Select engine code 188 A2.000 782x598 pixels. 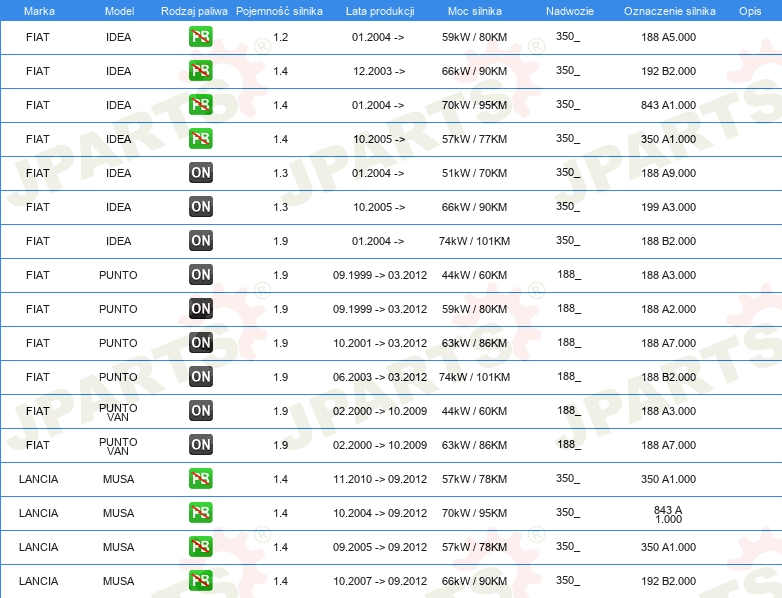pos(668,309)
